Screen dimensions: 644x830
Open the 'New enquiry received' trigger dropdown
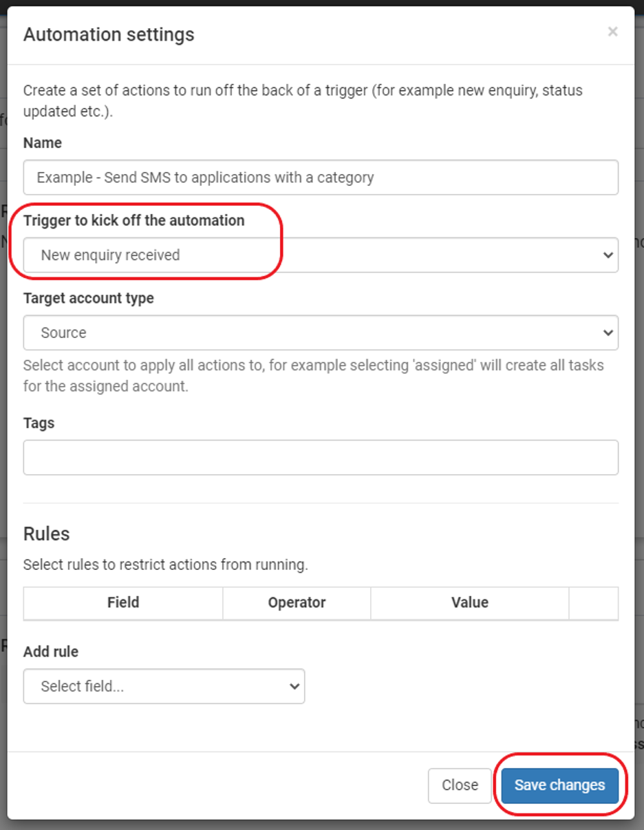[321, 255]
